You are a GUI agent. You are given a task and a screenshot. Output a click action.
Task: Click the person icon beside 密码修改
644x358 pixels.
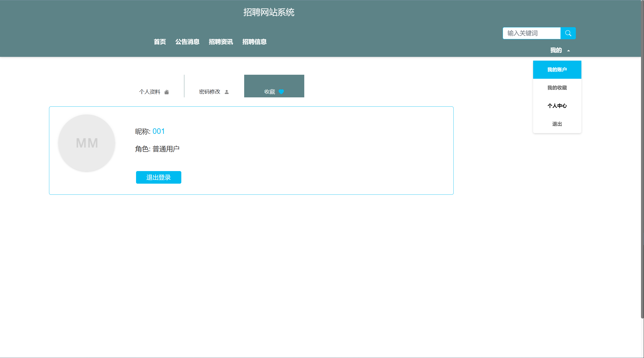tap(227, 92)
